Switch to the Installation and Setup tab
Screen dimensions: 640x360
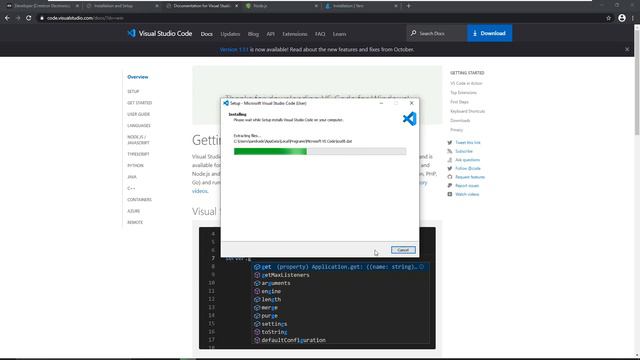(122, 6)
